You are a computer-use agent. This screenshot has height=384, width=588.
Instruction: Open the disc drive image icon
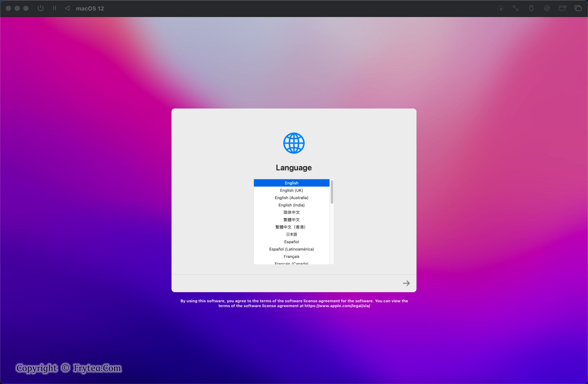point(547,8)
